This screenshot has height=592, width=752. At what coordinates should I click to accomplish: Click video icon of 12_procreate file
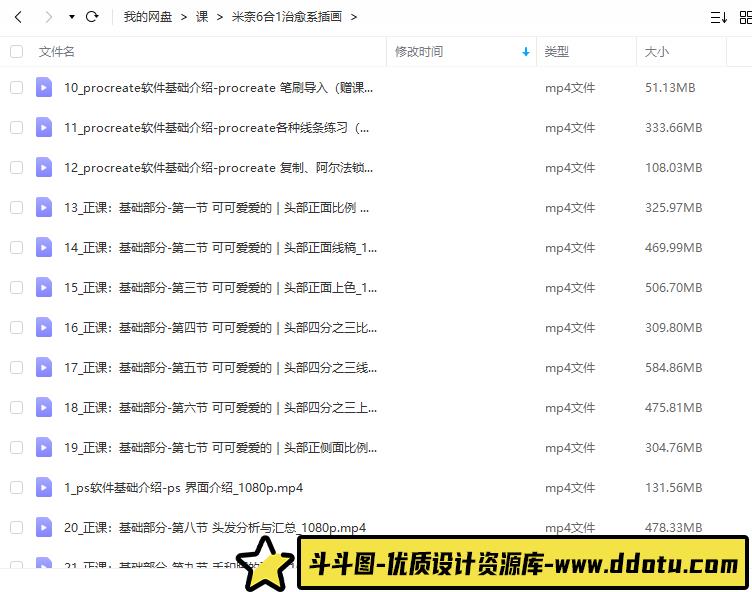(44, 167)
